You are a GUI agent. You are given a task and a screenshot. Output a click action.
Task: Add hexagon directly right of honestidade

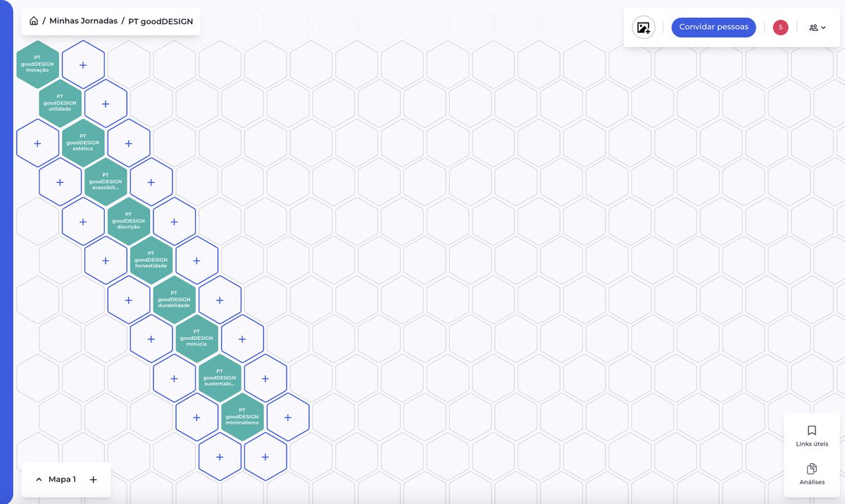[196, 260]
